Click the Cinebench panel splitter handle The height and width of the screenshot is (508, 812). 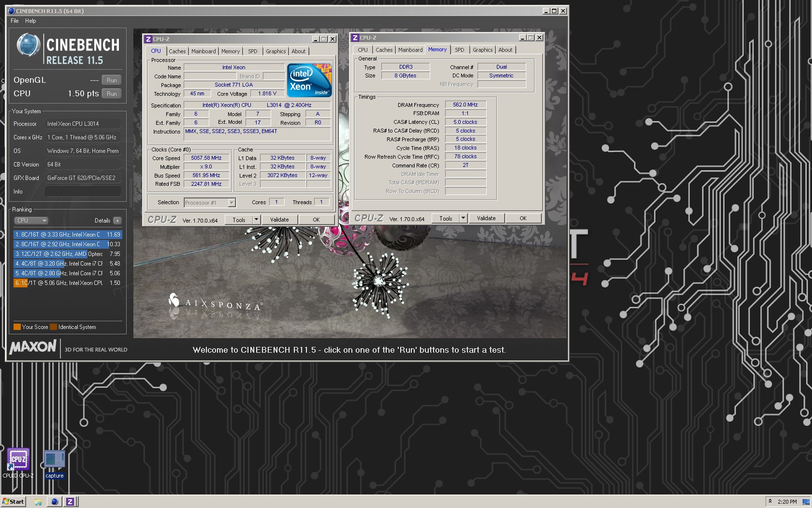(x=130, y=193)
